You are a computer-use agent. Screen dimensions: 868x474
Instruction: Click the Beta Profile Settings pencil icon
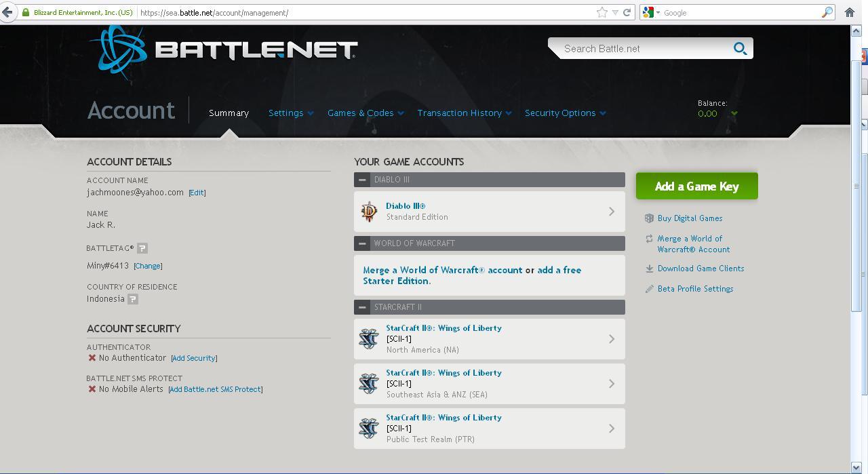[649, 289]
